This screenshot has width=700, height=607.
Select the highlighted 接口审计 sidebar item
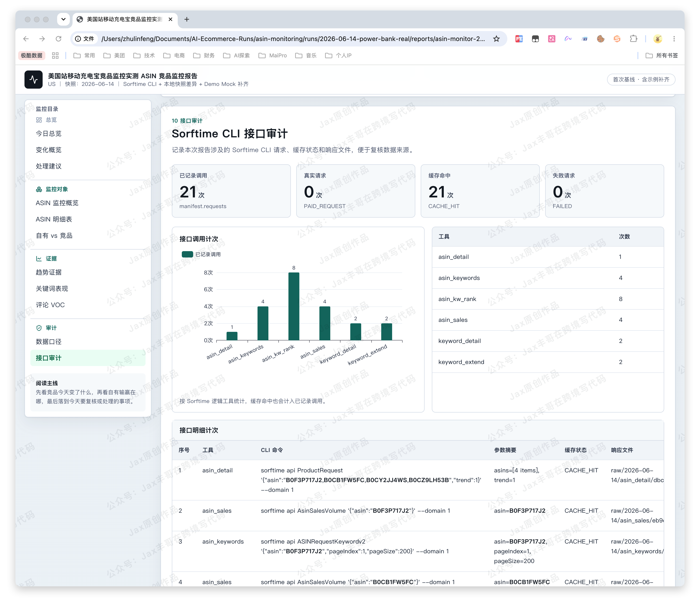pos(88,358)
